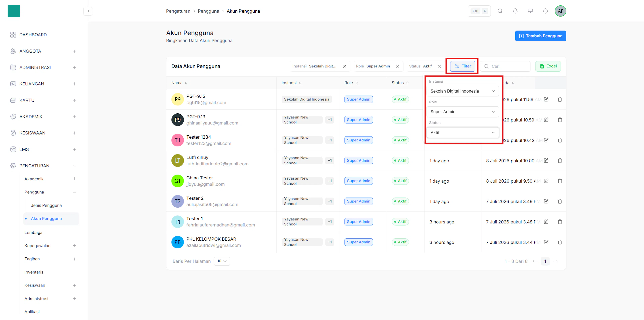Open the search icon in the header
Image resolution: width=644 pixels, height=320 pixels.
coord(500,11)
